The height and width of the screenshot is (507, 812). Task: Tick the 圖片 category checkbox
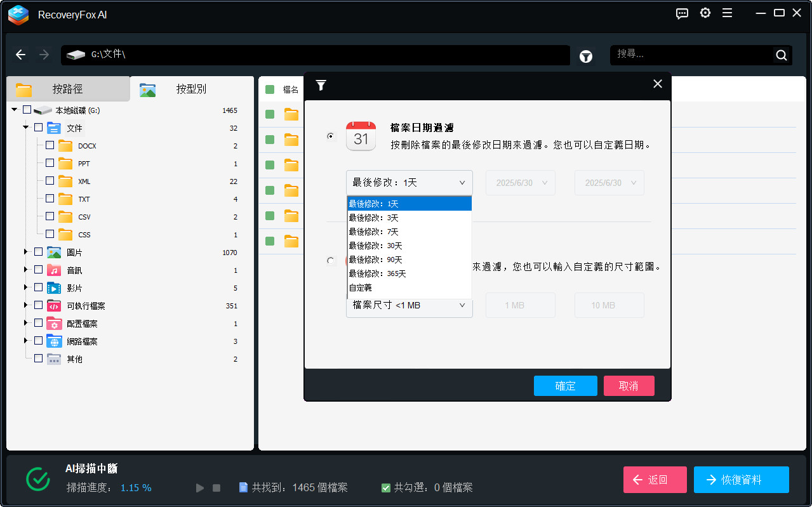[x=38, y=252]
